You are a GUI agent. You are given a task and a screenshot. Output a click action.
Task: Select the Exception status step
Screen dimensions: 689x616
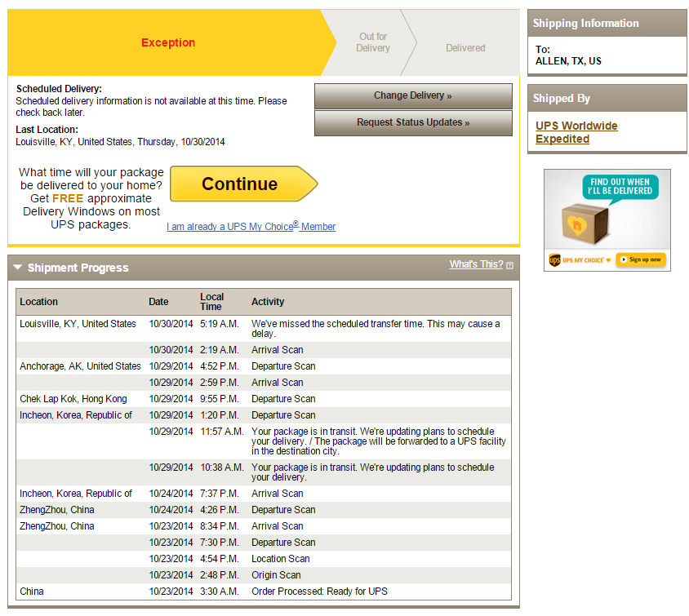coord(168,42)
